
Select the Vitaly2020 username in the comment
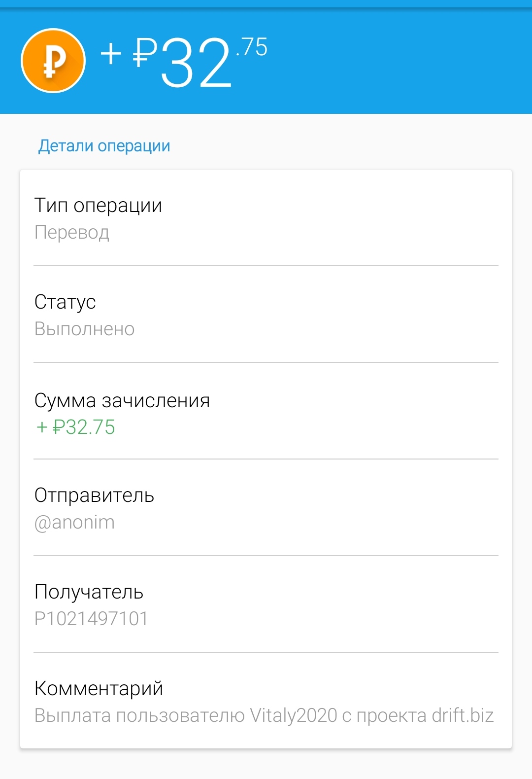point(294,715)
